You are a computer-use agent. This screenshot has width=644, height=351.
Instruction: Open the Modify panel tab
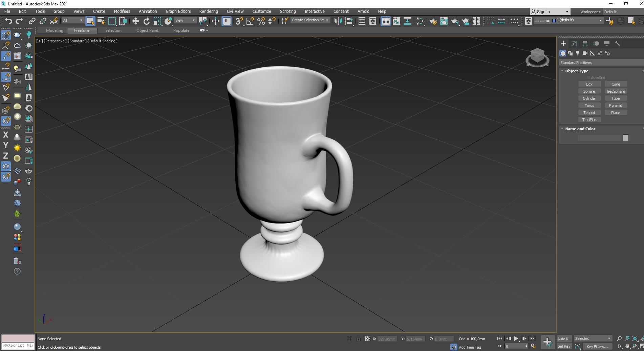574,43
